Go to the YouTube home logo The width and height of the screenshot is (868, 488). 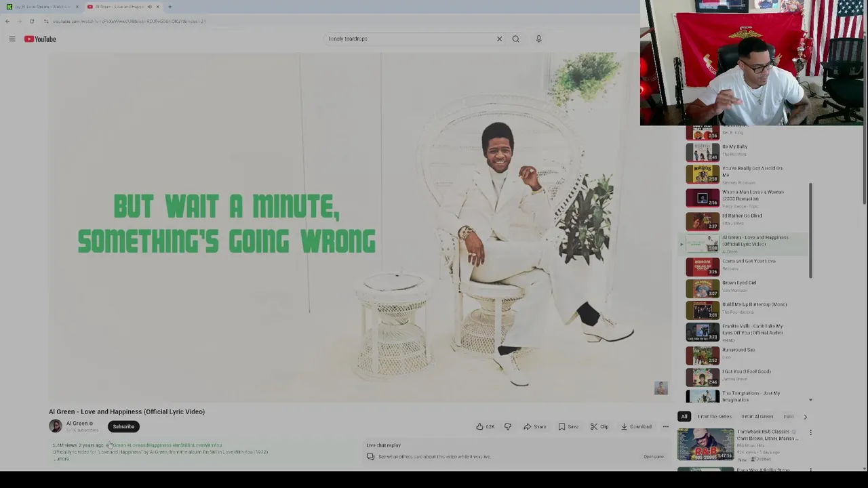[40, 39]
